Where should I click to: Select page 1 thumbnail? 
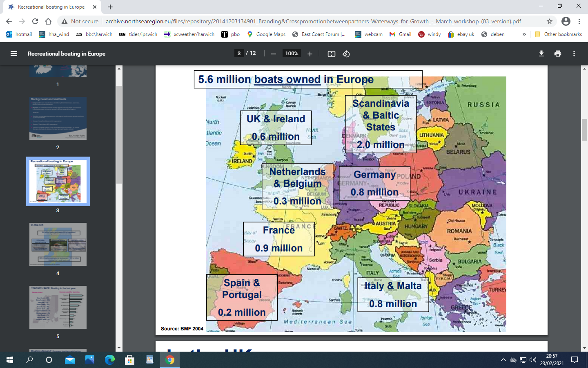pos(58,71)
